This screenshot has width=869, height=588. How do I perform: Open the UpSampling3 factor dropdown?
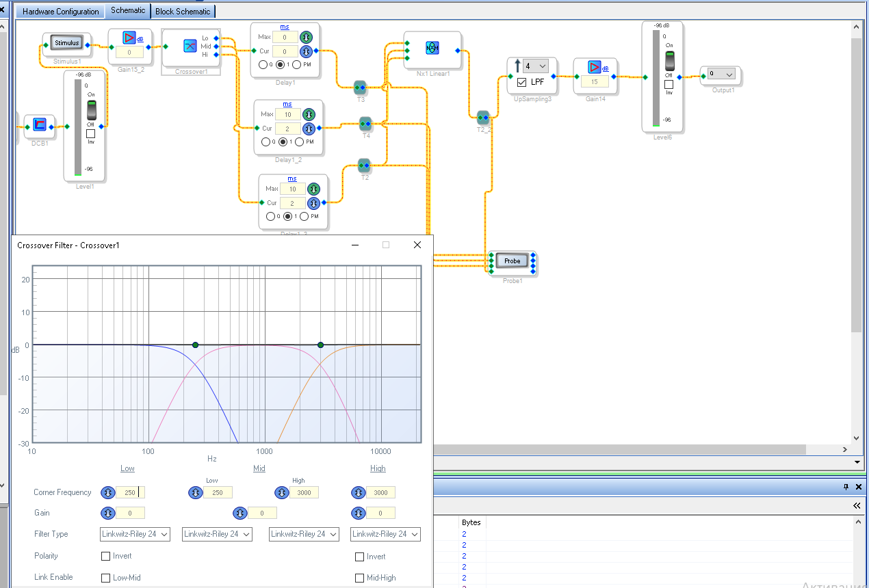[x=535, y=66]
